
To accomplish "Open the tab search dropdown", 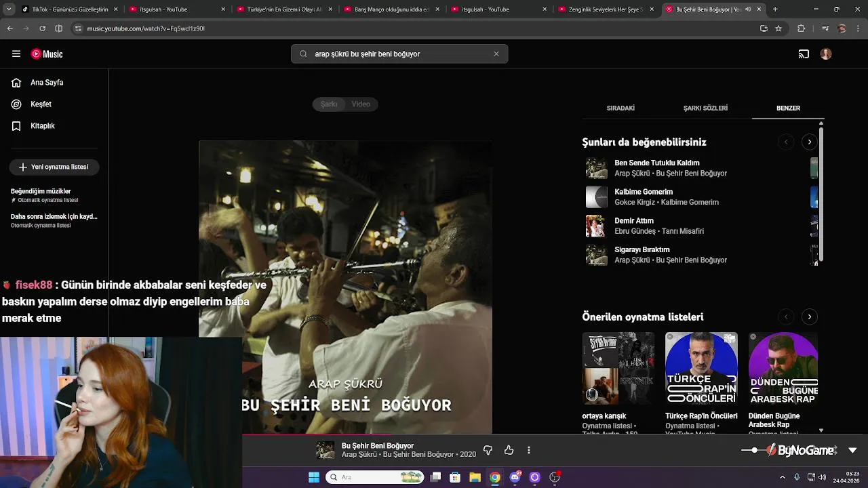I will pyautogui.click(x=9, y=9).
